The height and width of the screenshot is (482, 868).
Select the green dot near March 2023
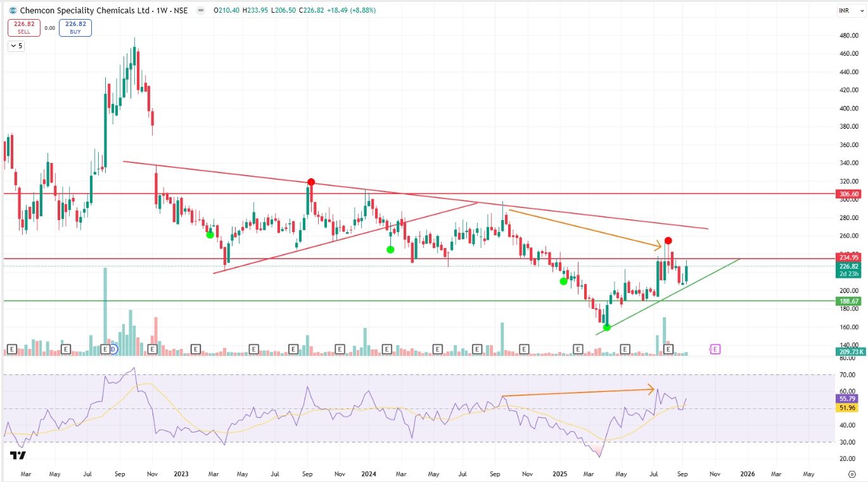pyautogui.click(x=210, y=235)
